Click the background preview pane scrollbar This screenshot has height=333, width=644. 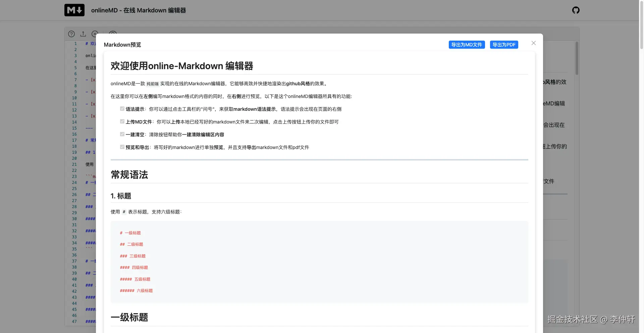(577, 58)
